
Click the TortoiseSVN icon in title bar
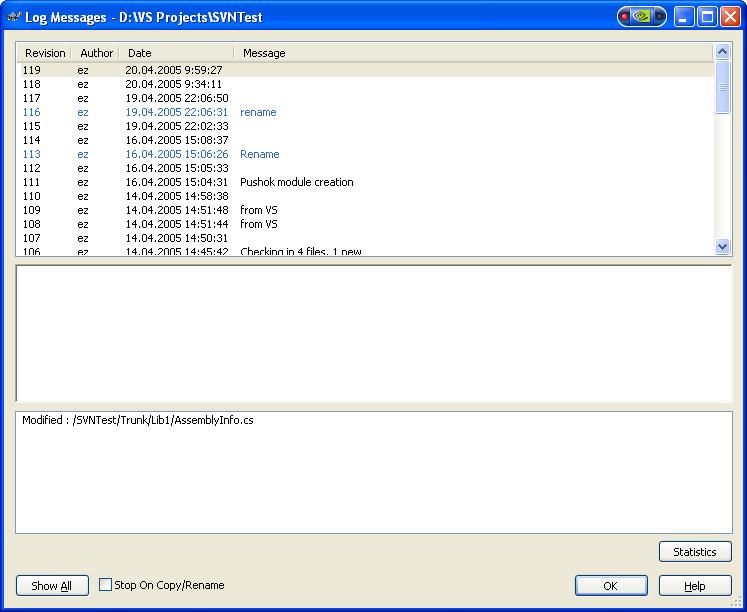pyautogui.click(x=14, y=17)
